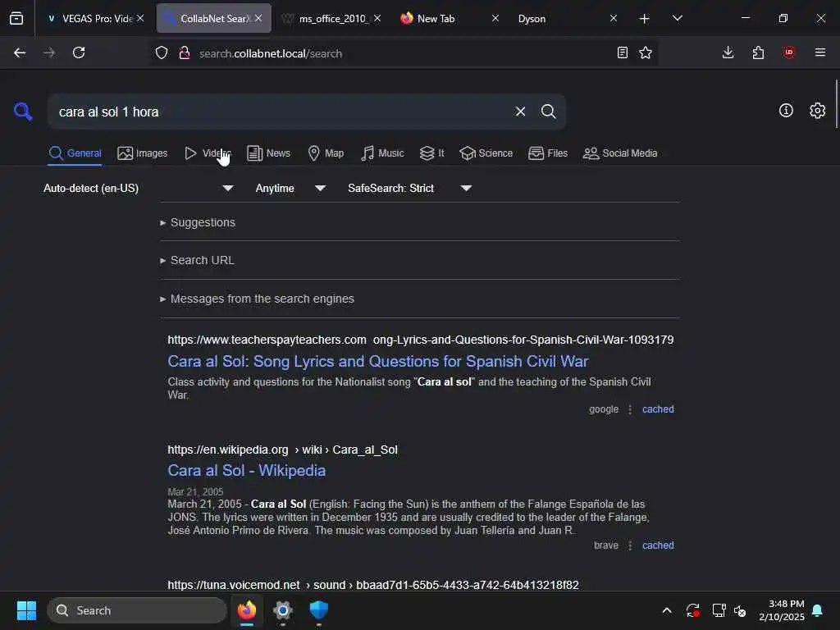Switch to Files search category
Viewport: 840px width, 630px height.
[x=547, y=153]
